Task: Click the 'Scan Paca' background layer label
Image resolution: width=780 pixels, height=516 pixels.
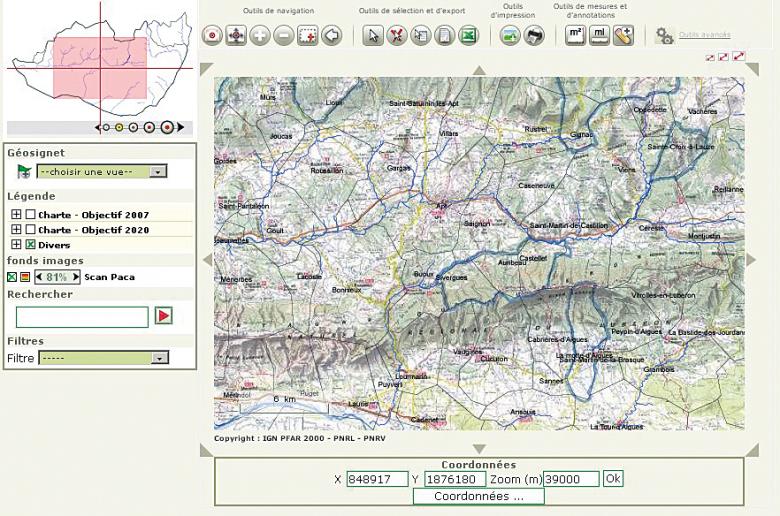Action: [109, 277]
